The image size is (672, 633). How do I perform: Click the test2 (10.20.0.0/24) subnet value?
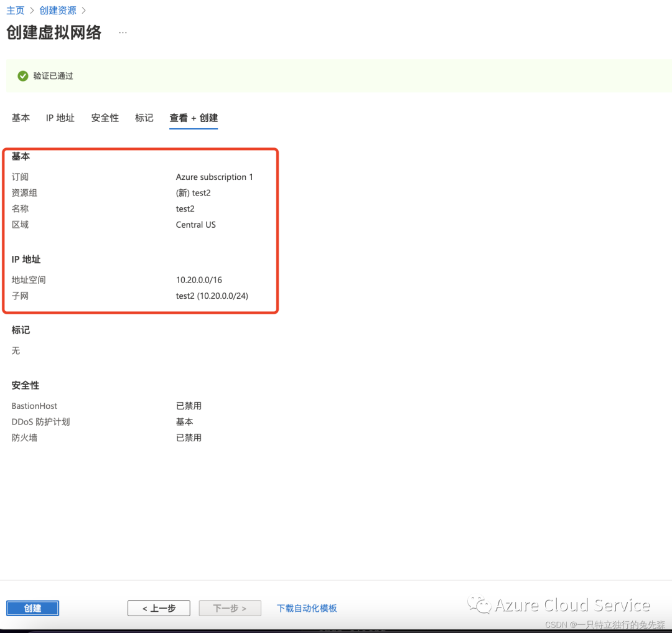pos(212,296)
